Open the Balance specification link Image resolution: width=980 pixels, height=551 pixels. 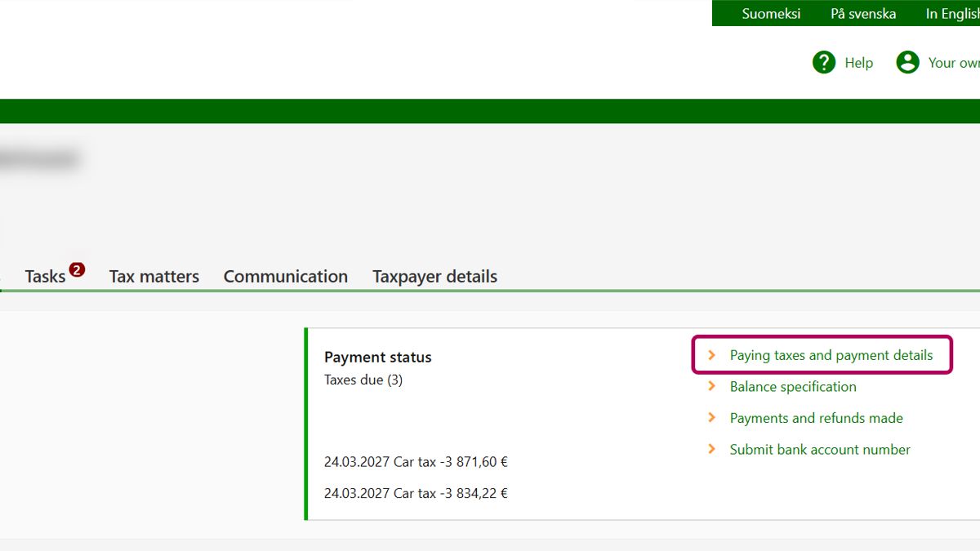pos(792,386)
